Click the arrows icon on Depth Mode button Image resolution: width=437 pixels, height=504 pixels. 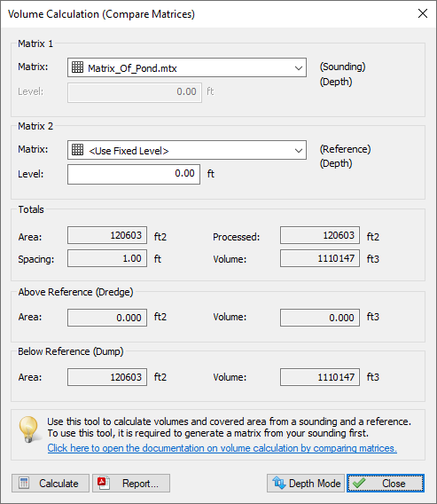pos(278,483)
